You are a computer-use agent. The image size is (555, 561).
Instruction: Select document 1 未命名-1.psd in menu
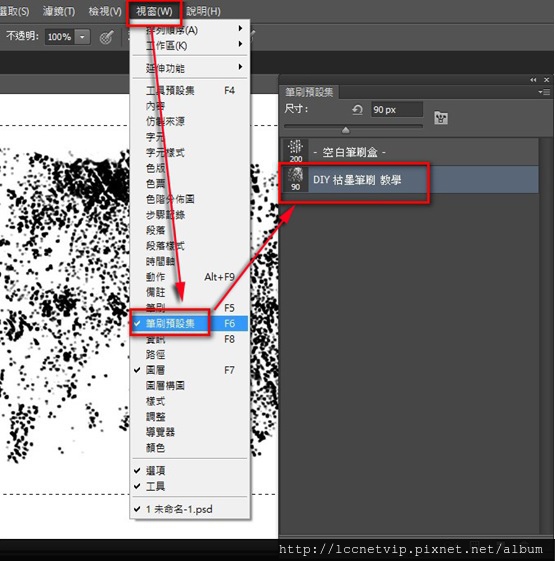pyautogui.click(x=190, y=509)
